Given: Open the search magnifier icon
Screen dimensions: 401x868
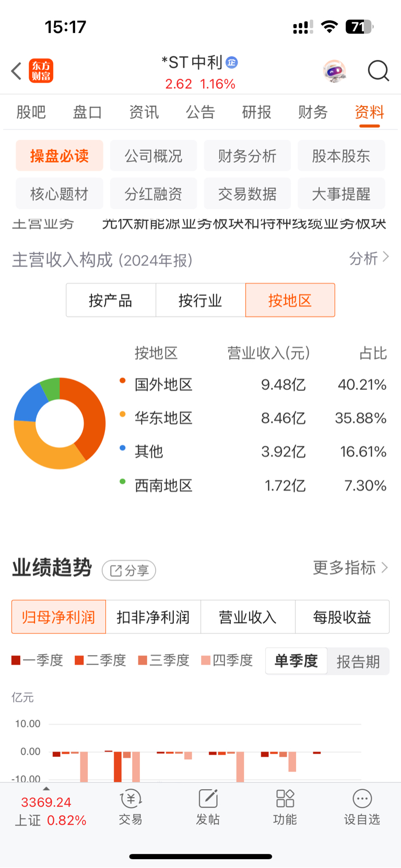Looking at the screenshot, I should click(379, 70).
